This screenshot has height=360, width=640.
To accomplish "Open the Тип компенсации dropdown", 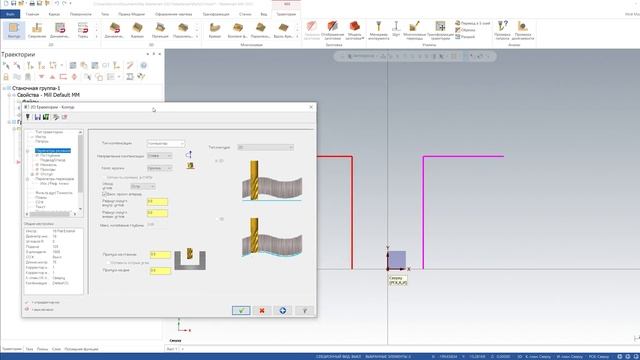I will pos(166,144).
